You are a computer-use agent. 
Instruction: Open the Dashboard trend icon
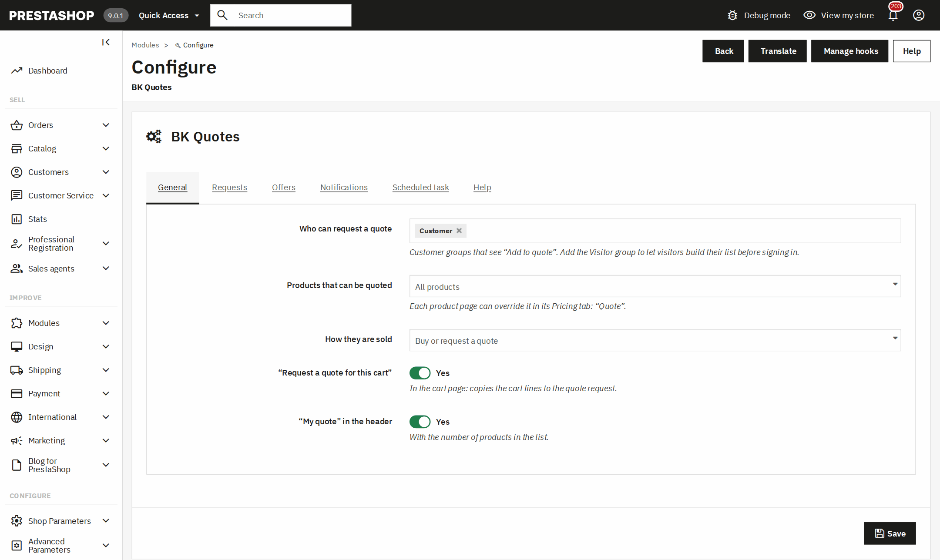(17, 70)
